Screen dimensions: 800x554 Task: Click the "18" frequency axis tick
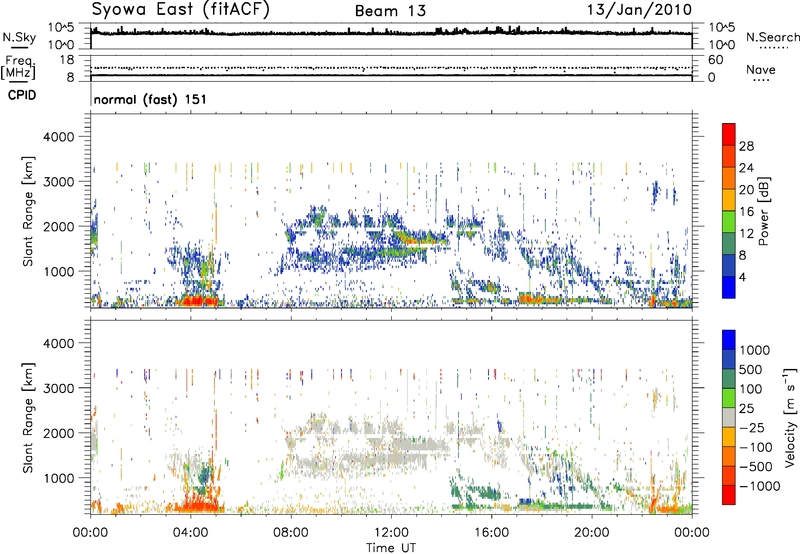click(67, 60)
